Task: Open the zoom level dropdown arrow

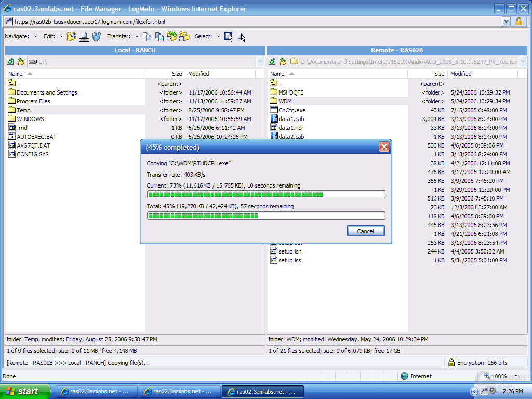Action: point(516,376)
